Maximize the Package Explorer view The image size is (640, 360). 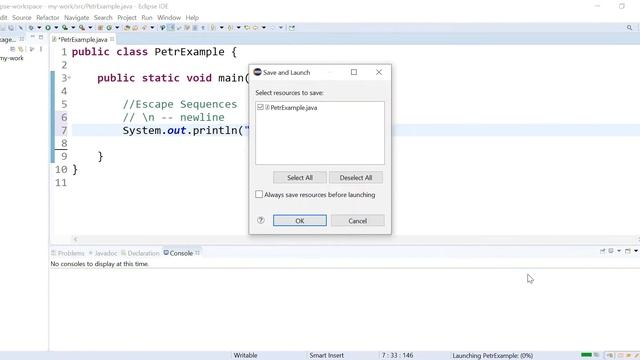(41, 37)
